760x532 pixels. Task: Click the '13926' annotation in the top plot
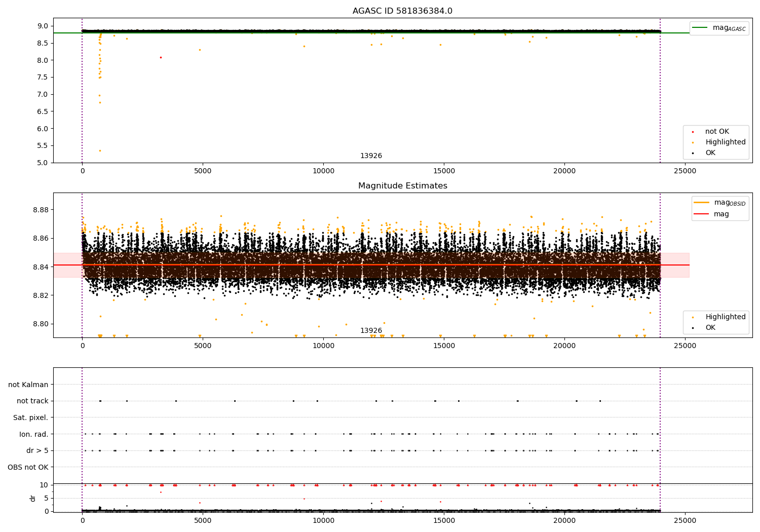pos(371,156)
